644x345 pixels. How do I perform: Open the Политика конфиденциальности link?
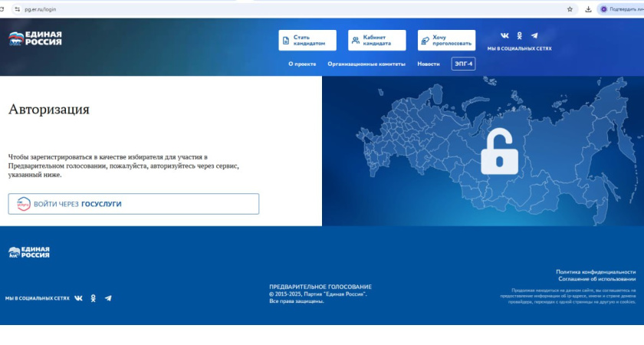[596, 272]
